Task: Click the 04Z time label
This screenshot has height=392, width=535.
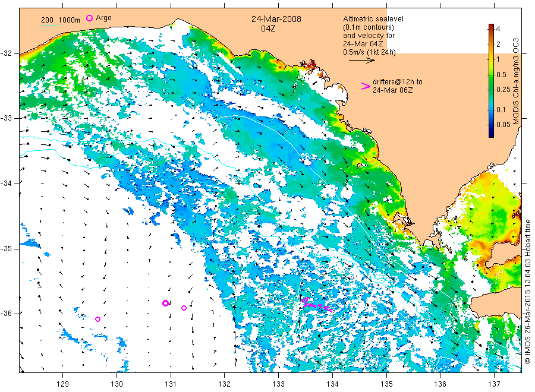Action: [268, 29]
